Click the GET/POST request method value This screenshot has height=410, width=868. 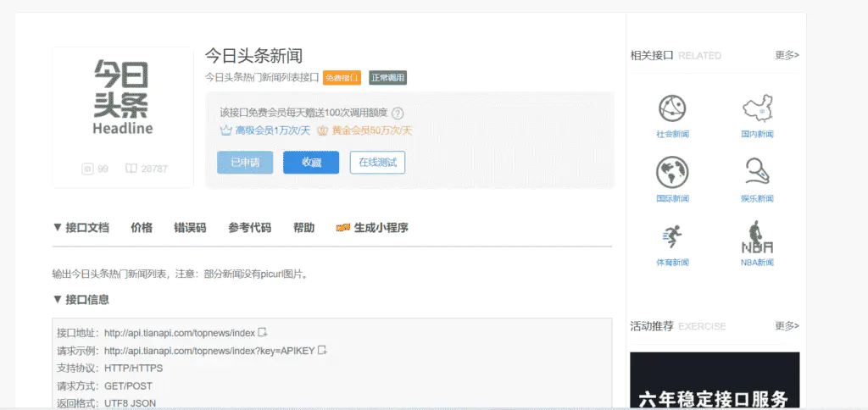128,385
